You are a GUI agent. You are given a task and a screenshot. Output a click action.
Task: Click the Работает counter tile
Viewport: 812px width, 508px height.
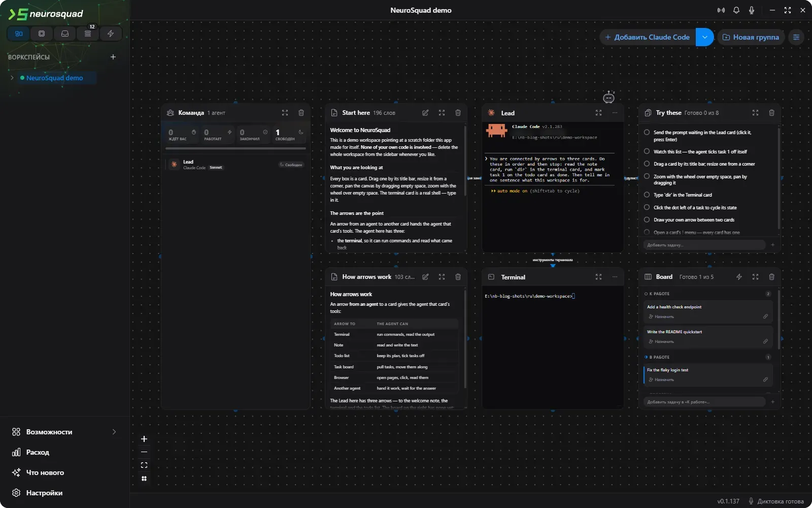pos(217,135)
